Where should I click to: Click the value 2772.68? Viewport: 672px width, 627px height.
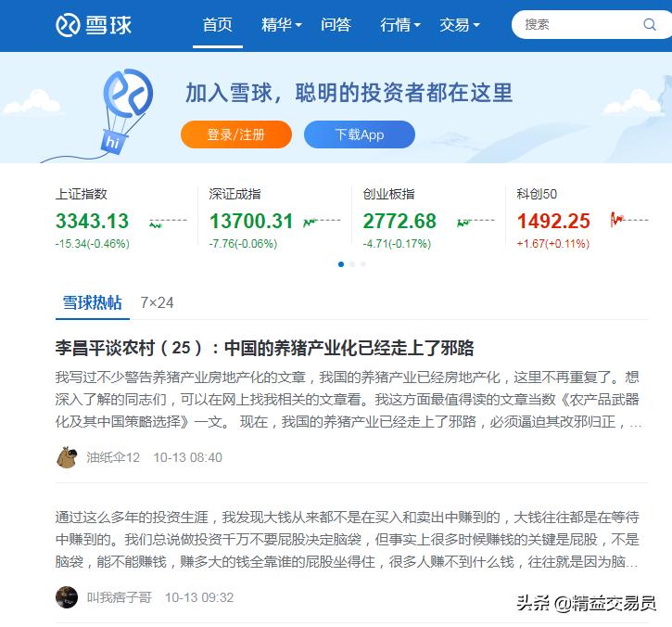(x=399, y=222)
